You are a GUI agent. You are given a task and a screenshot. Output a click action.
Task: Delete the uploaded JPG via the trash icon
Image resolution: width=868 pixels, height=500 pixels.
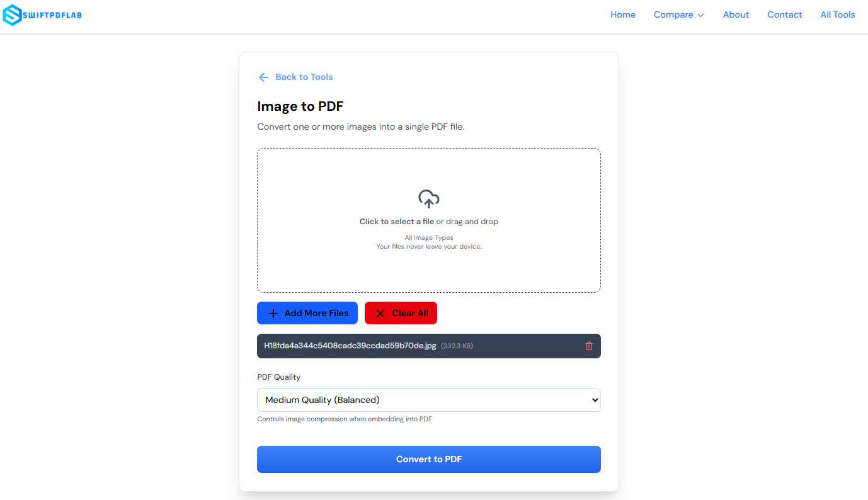(589, 346)
